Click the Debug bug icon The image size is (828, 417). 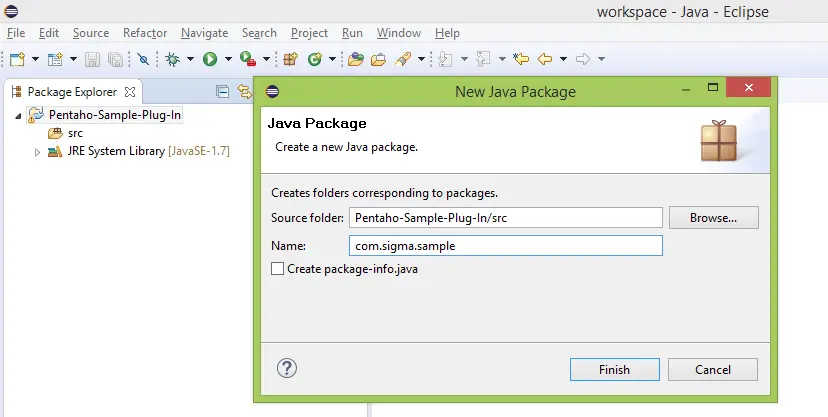coord(173,59)
